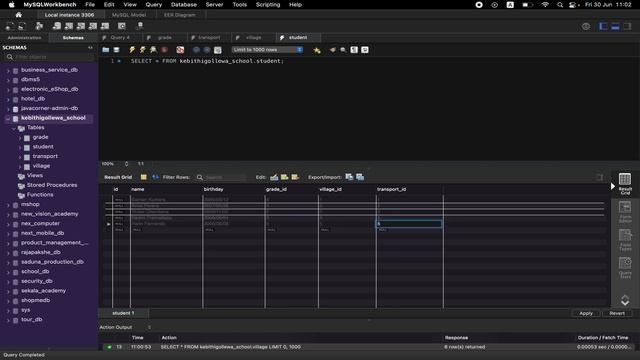Collapse the kebithigollewa_school schema
The image size is (640, 360).
(8, 118)
